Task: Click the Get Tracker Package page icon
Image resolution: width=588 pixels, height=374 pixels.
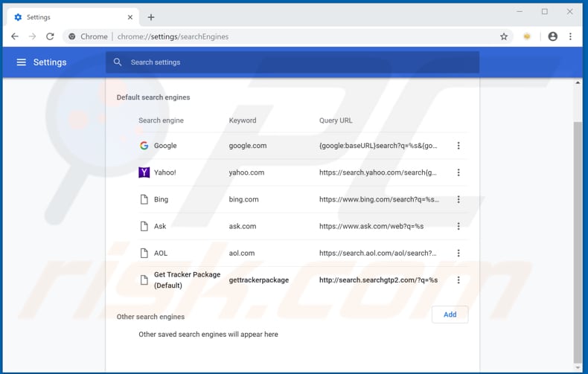Action: pos(144,280)
